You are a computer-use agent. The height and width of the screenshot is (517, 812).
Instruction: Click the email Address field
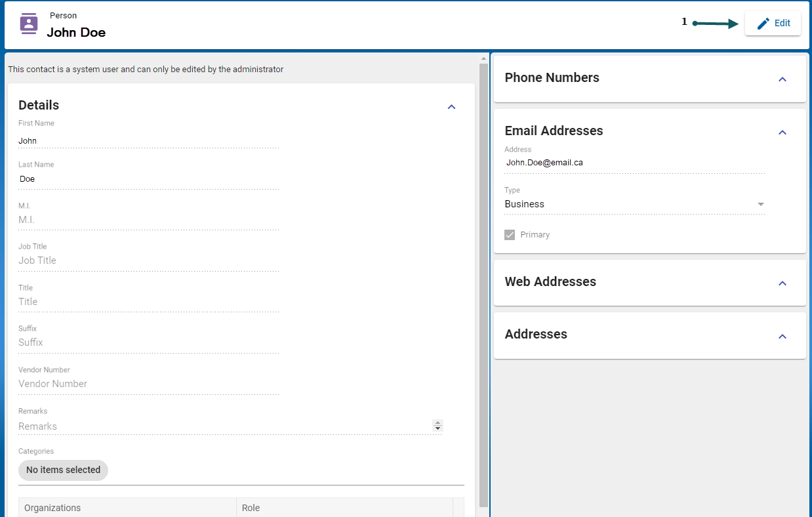pos(634,163)
